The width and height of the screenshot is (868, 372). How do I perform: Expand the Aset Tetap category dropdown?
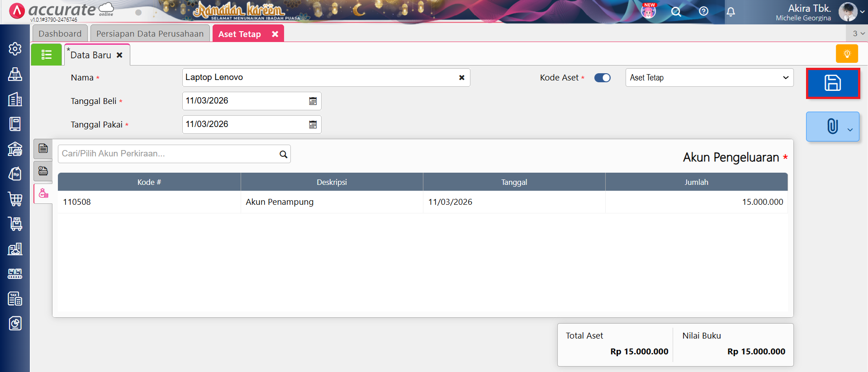[x=785, y=78]
